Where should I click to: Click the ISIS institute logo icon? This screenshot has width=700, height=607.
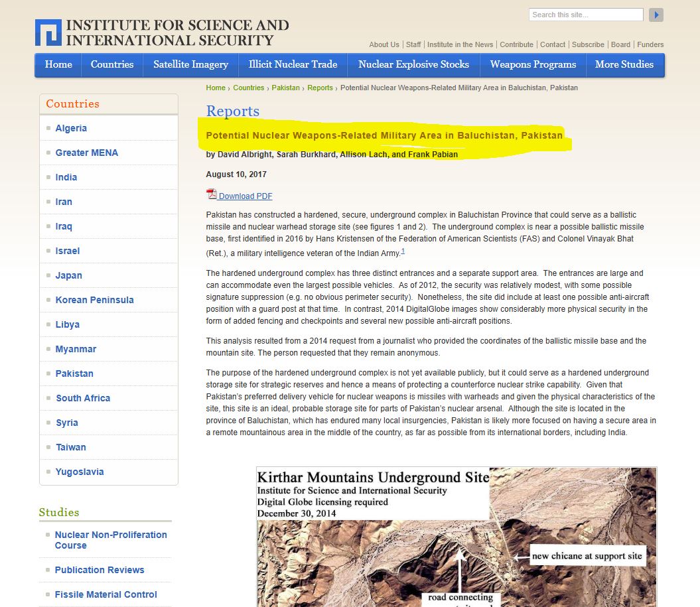click(48, 33)
